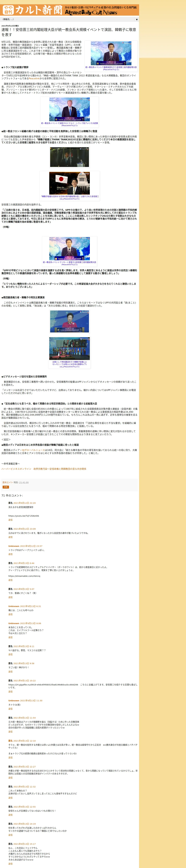The height and width of the screenshot is (868, 186).
Task: Click the youtu.be URL in the first comment
Action: coord(24,516)
